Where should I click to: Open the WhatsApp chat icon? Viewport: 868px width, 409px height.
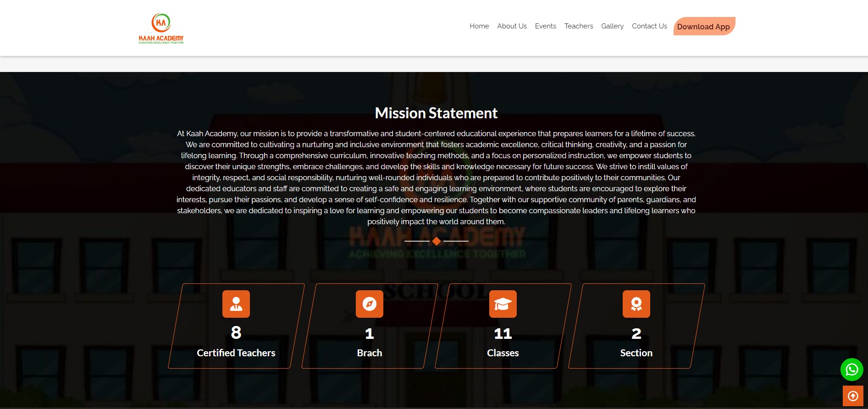[851, 370]
